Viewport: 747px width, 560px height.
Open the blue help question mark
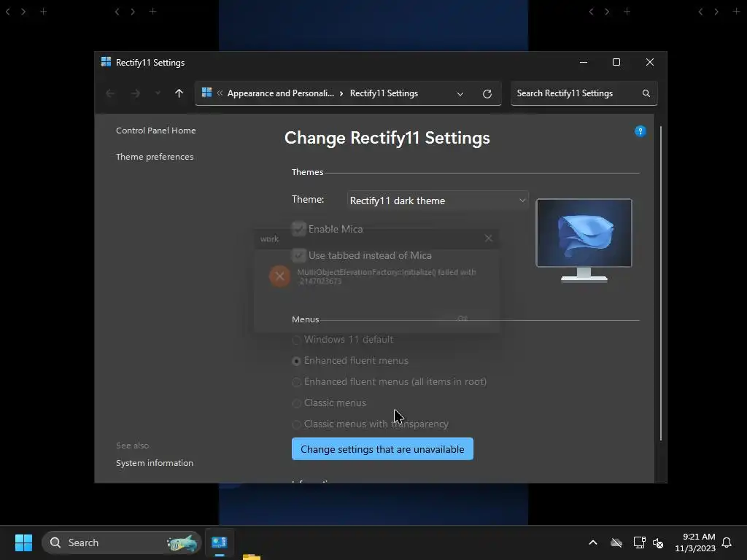[x=640, y=131]
